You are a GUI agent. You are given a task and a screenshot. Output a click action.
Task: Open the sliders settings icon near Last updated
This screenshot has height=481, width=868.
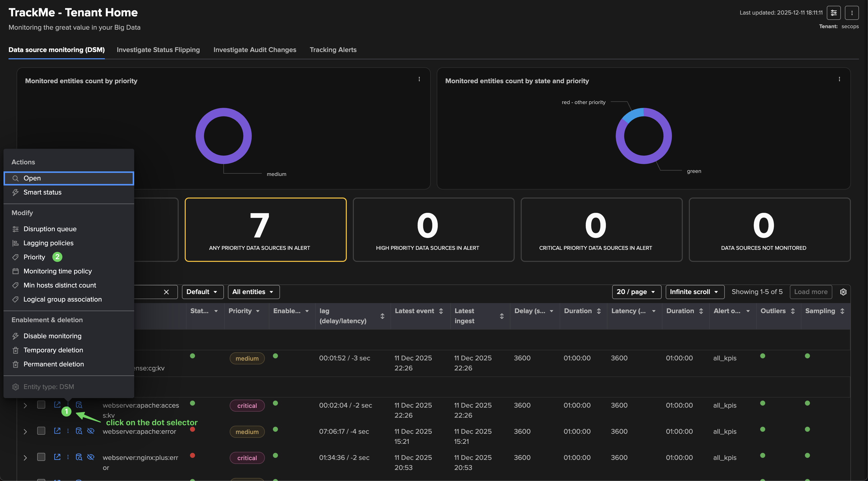pyautogui.click(x=834, y=13)
